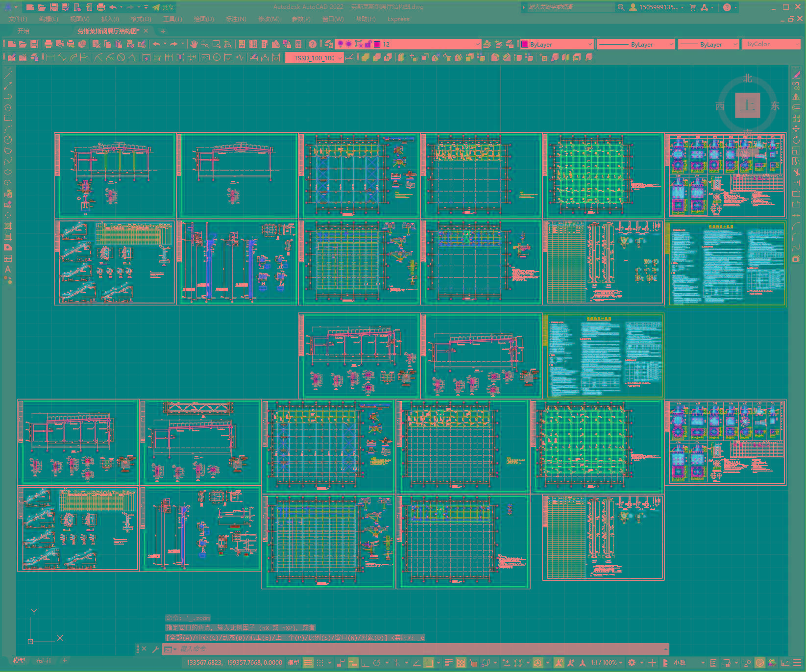Click the Save icon in Quick Access toolbar
The width and height of the screenshot is (806, 672).
click(x=54, y=7)
